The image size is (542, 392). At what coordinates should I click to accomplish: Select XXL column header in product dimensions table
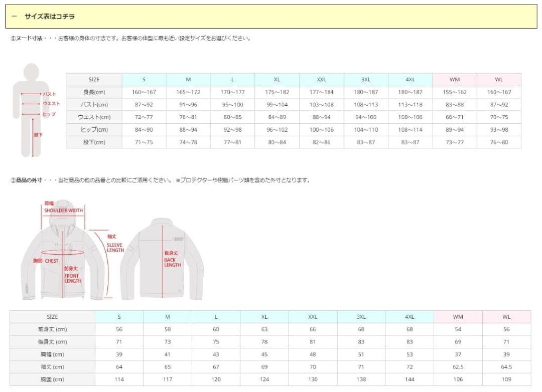tap(313, 317)
